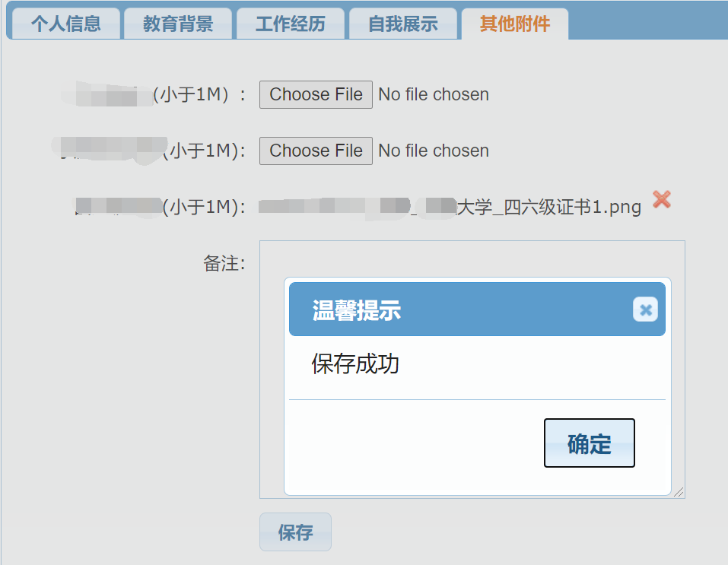
Task: Select the 自我展示 tab
Action: click(x=403, y=24)
